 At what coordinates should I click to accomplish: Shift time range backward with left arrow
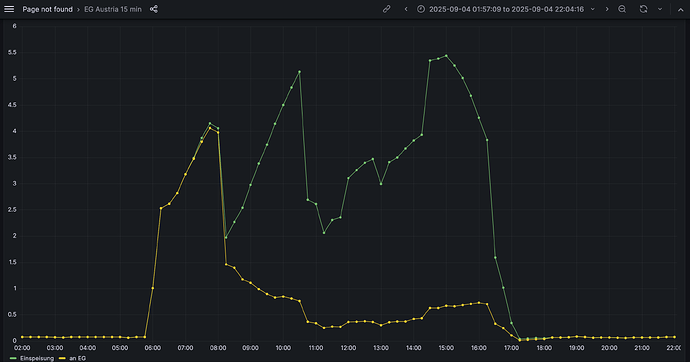(406, 9)
